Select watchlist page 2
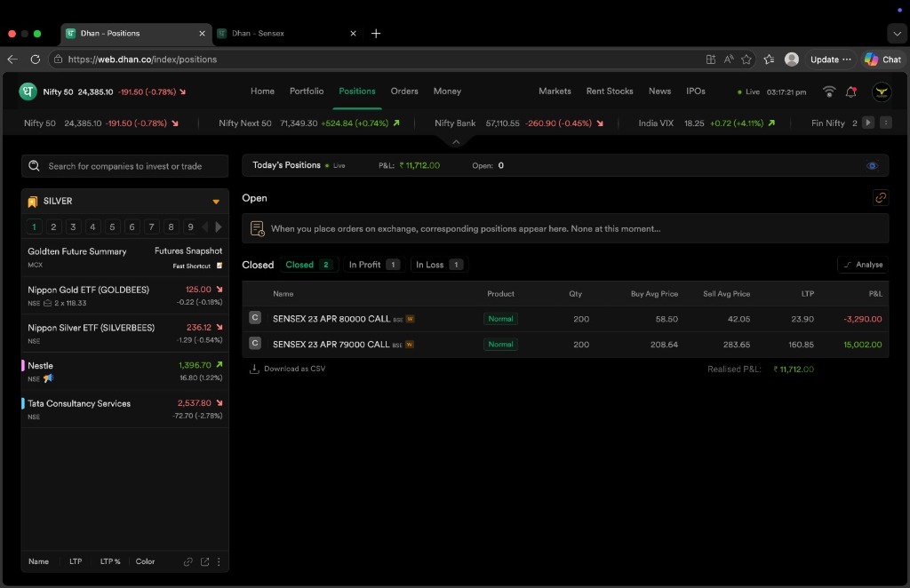 click(x=53, y=226)
